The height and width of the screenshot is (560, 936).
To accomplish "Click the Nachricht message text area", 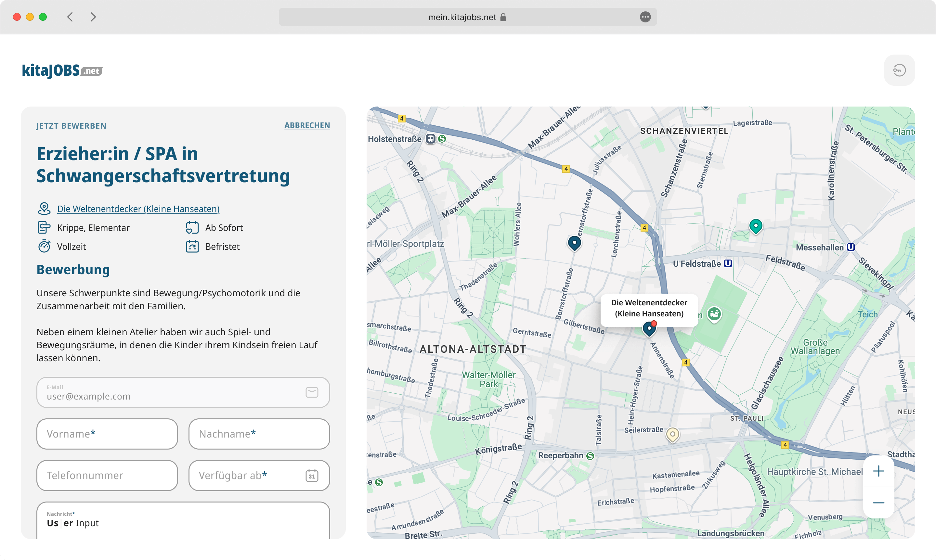I will [183, 523].
